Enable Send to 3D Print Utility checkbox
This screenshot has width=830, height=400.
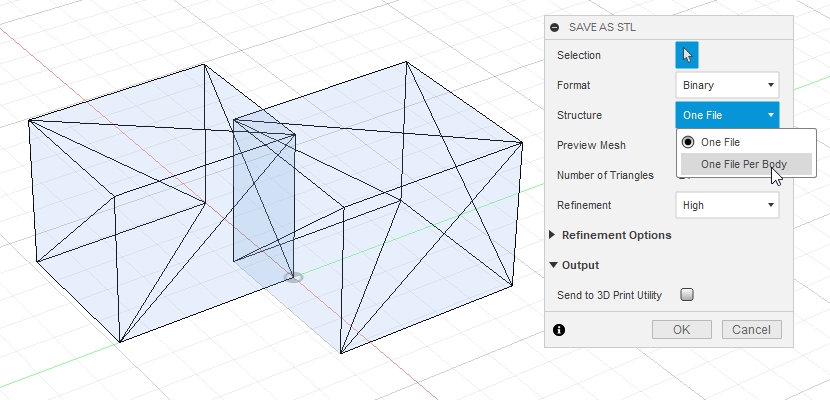686,295
